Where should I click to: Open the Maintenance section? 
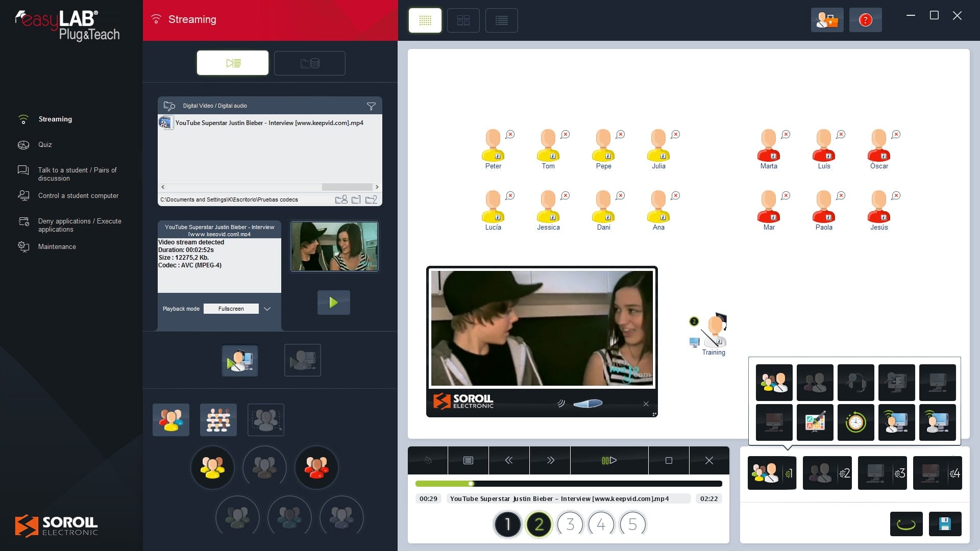[x=57, y=246]
